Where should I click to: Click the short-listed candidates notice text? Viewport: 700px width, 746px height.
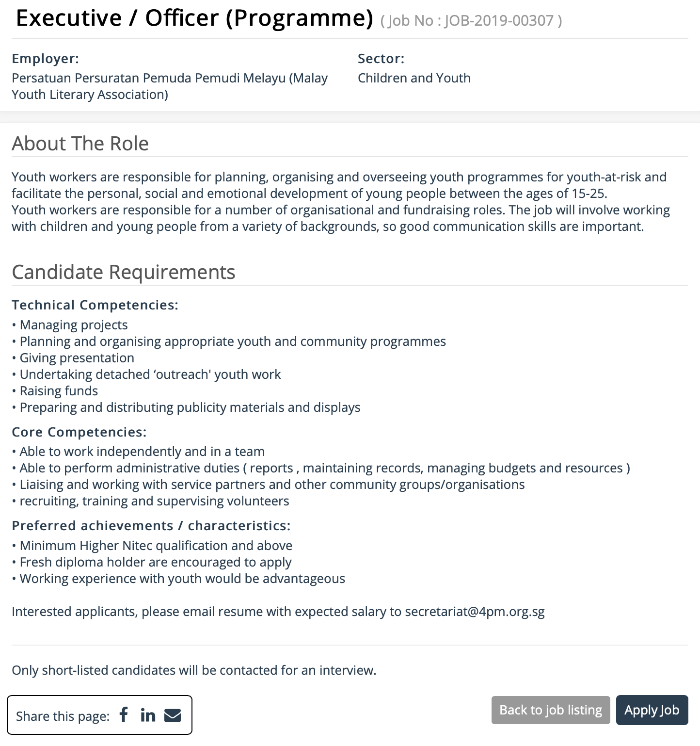coord(194,670)
